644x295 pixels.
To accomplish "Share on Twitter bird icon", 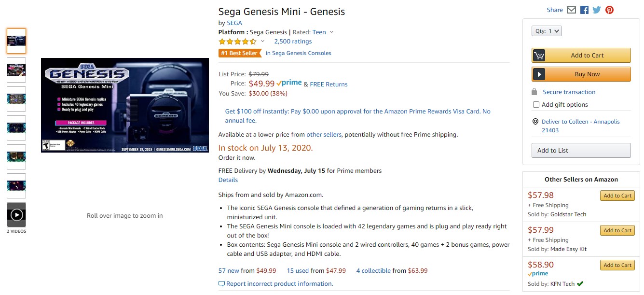I will click(x=597, y=10).
